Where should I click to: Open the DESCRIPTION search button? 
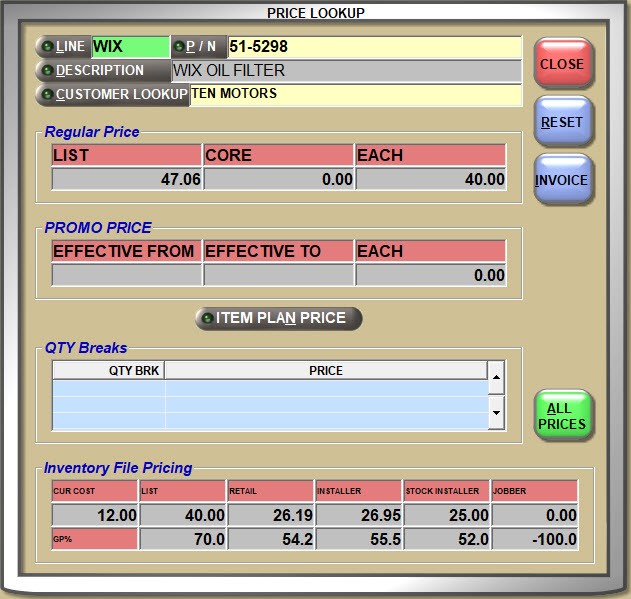102,71
